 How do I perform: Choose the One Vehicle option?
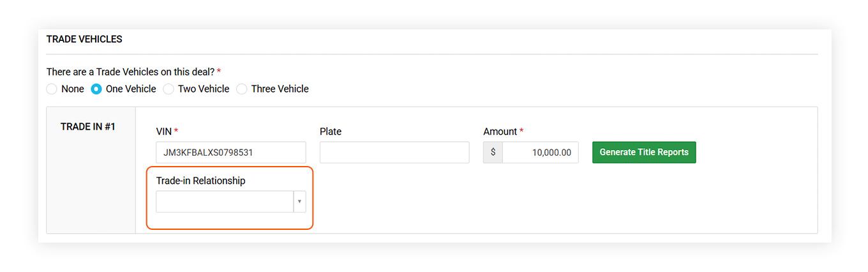[x=96, y=89]
